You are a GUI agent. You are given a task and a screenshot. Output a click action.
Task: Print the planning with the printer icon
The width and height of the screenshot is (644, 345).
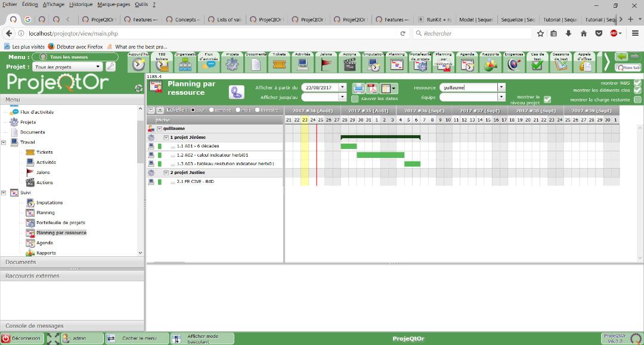coord(358,89)
